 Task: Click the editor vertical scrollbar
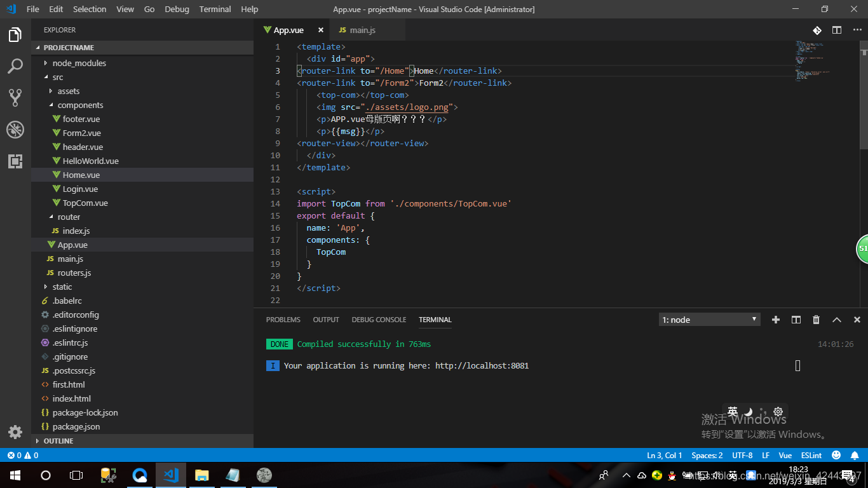coord(864,95)
